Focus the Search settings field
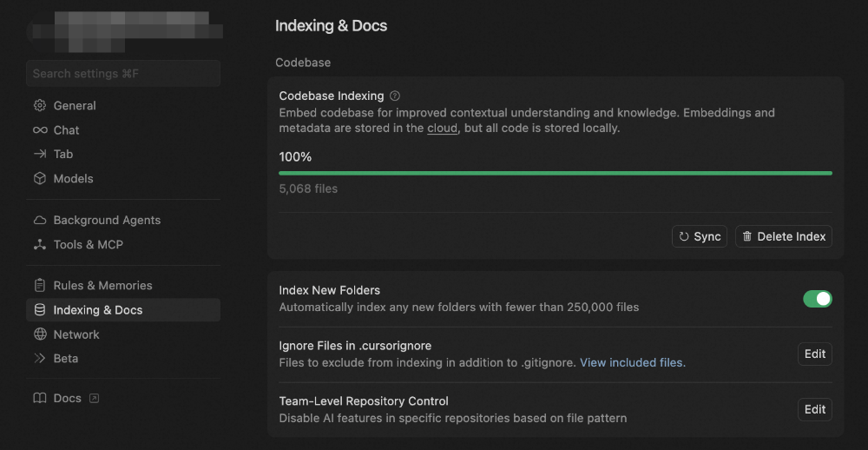 123,73
